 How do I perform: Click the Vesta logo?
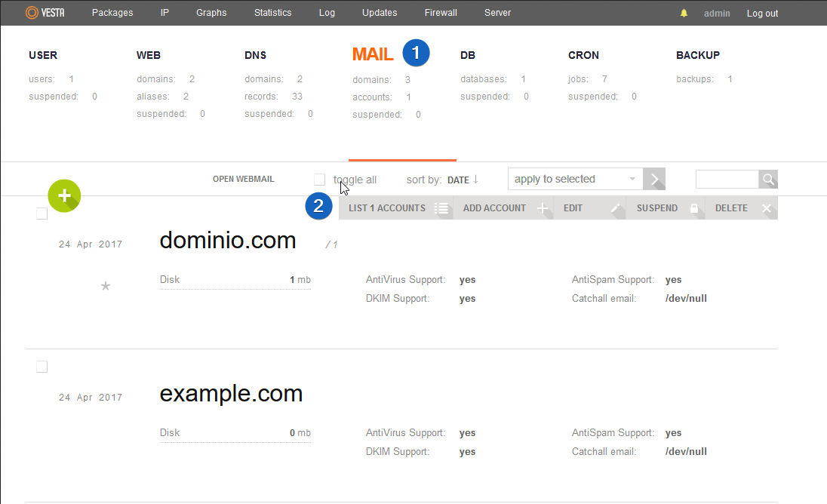(45, 13)
